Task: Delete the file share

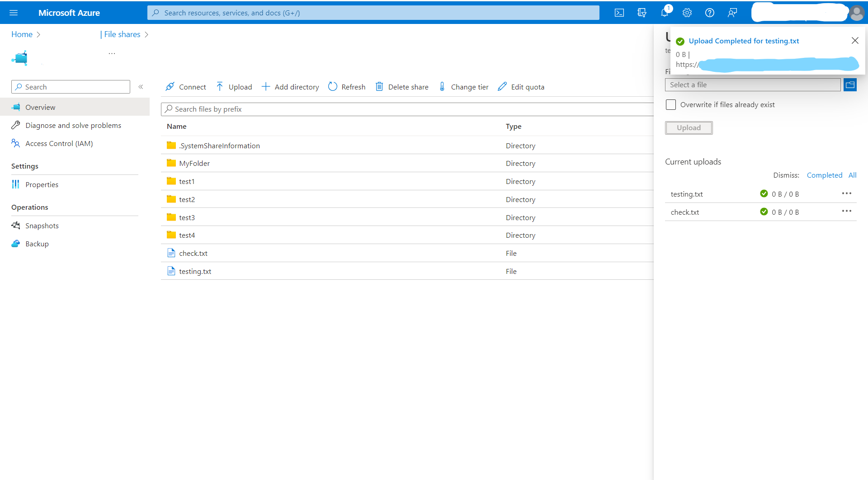Action: pos(402,87)
